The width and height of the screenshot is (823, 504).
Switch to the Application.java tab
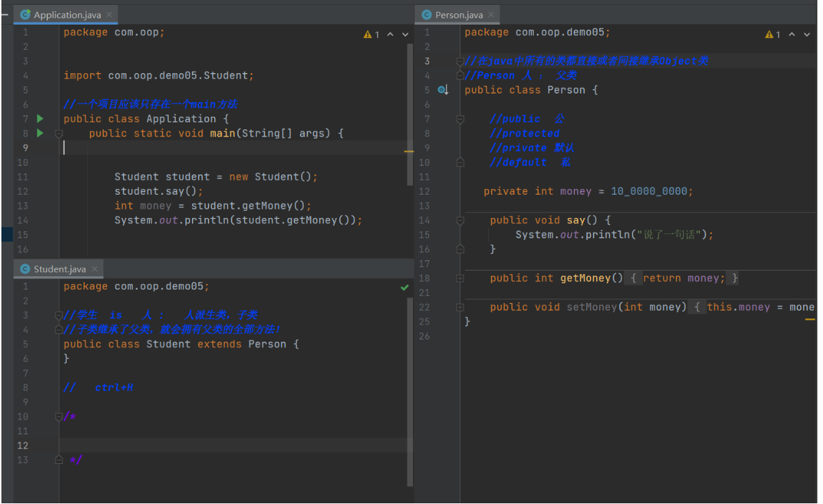tap(67, 15)
